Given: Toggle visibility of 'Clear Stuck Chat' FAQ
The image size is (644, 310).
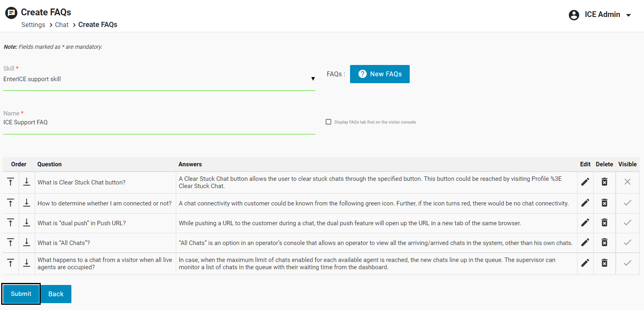Looking at the screenshot, I should (627, 182).
